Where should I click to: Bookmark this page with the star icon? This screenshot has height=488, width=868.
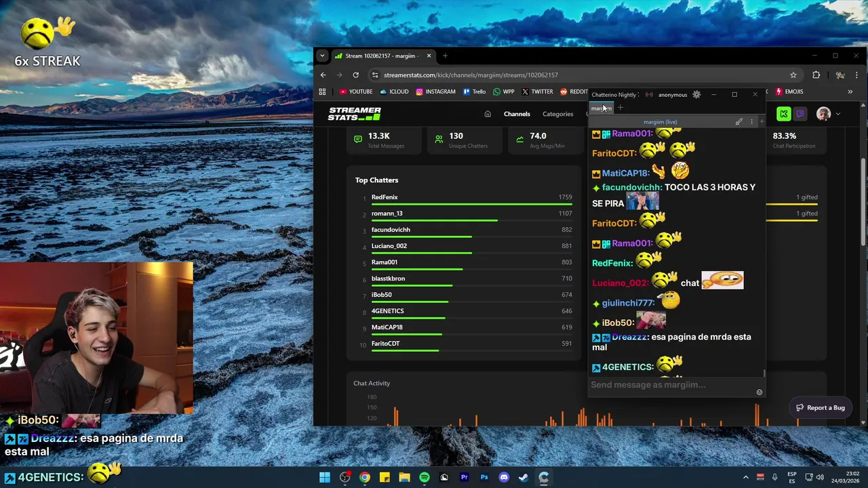[793, 75]
